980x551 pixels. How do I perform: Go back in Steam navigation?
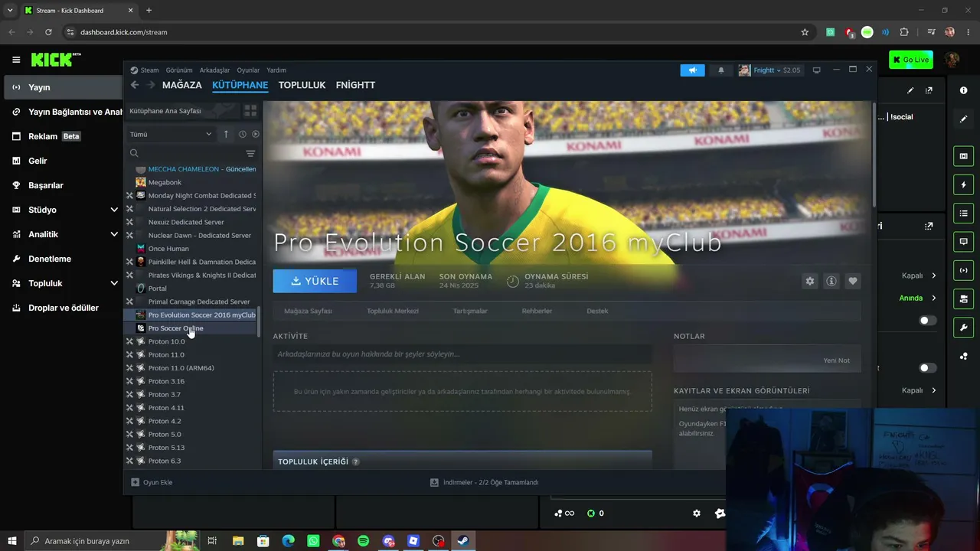pos(135,85)
